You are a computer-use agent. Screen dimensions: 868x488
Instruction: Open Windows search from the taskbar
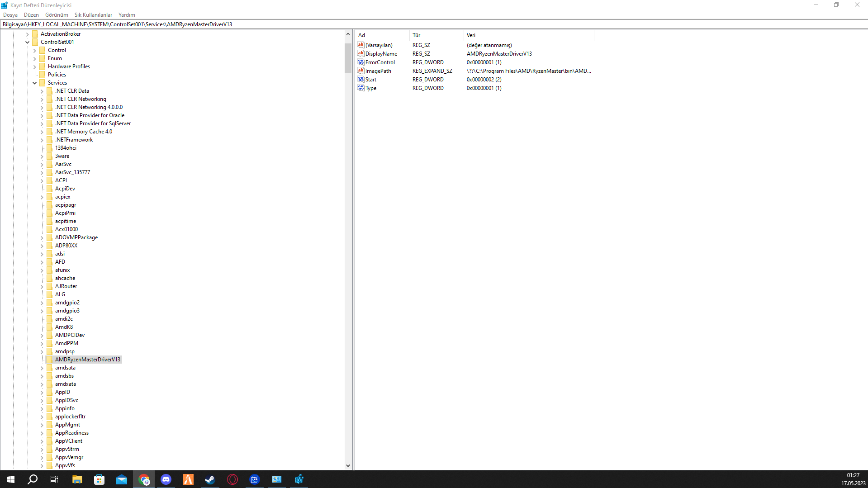[33, 479]
